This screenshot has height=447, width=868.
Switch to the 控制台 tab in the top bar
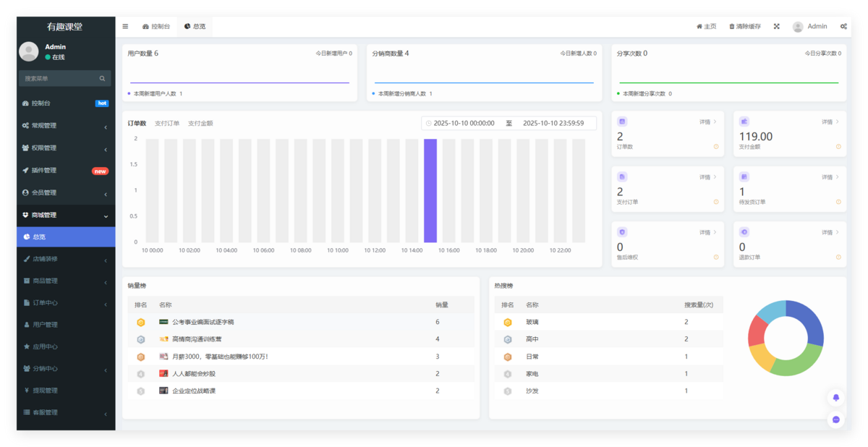coord(156,27)
